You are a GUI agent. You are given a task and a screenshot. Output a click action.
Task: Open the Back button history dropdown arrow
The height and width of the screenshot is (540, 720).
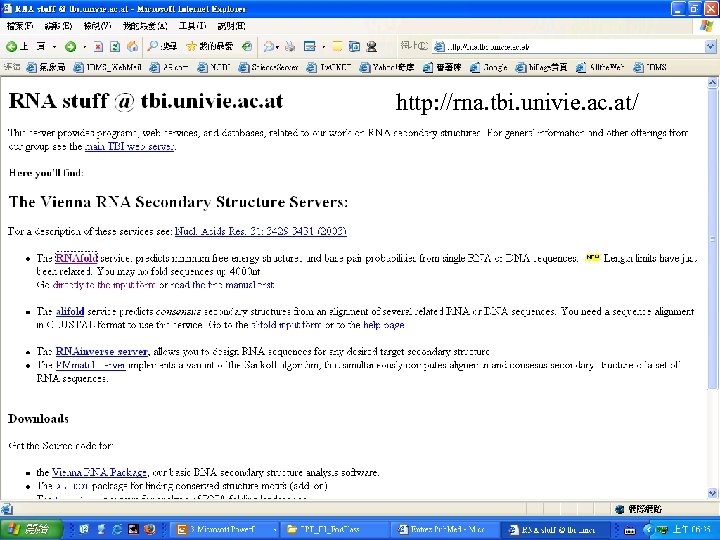point(54,46)
